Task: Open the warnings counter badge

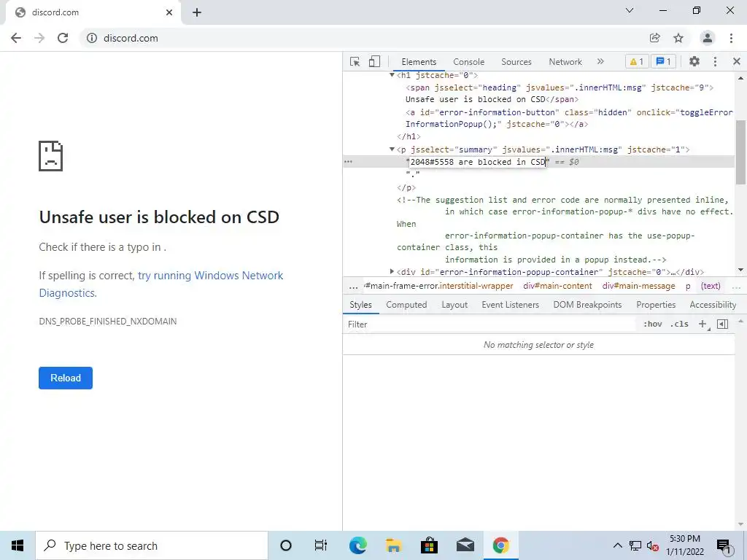Action: (x=636, y=61)
